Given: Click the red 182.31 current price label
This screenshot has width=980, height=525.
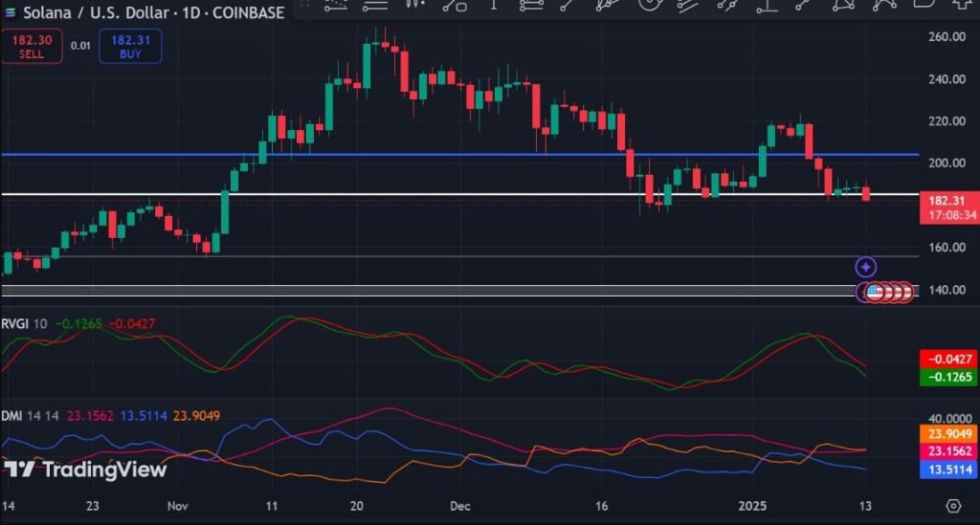Looking at the screenshot, I should click(x=949, y=208).
